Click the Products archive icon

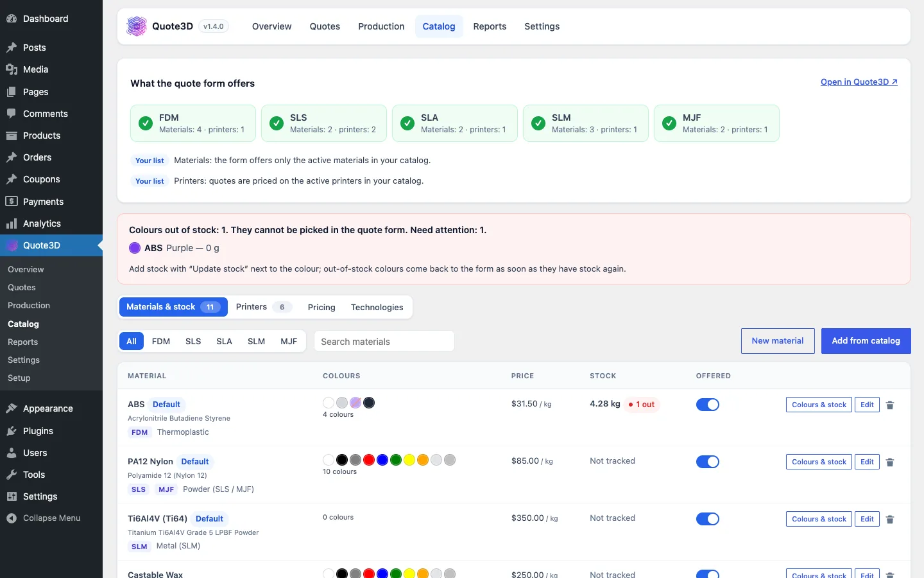(12, 136)
